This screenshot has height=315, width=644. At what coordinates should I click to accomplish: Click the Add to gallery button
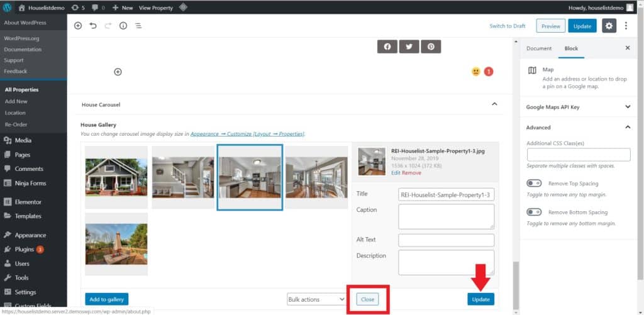click(x=107, y=299)
